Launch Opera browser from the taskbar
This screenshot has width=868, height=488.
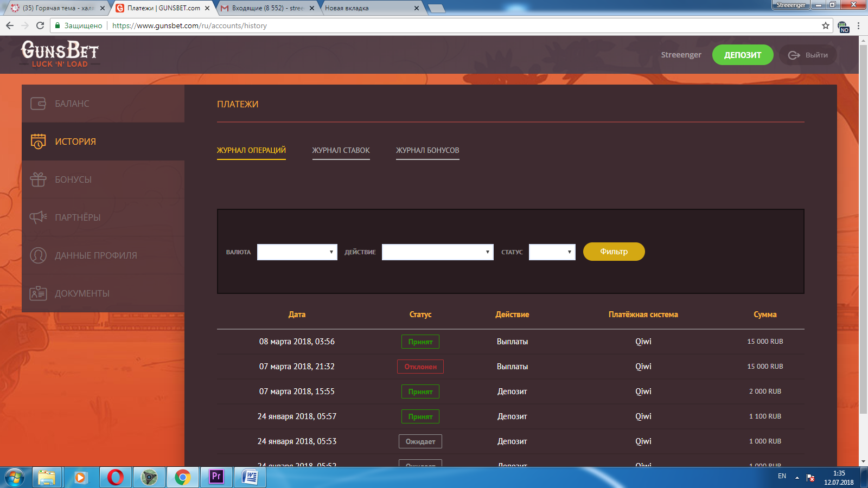[115, 477]
